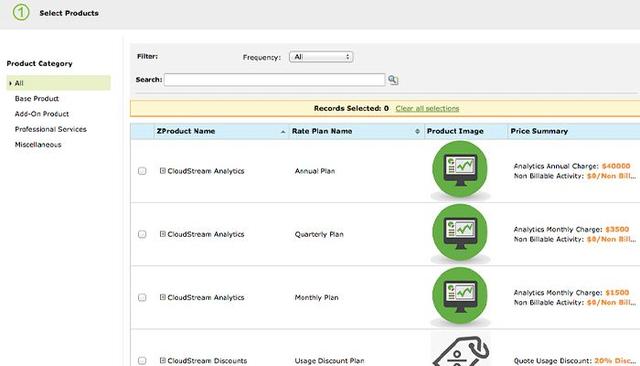Check the CloudStream Analytics Annual Plan checkbox

pos(142,171)
